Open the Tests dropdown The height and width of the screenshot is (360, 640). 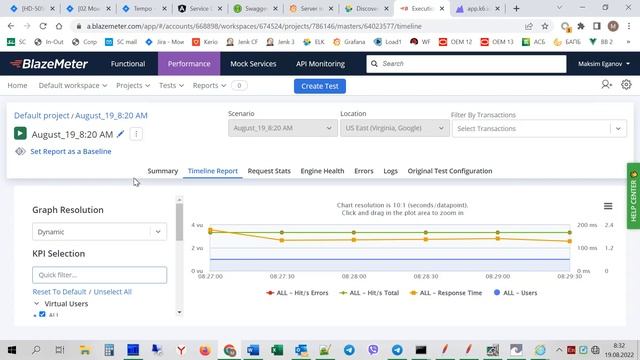click(x=171, y=85)
